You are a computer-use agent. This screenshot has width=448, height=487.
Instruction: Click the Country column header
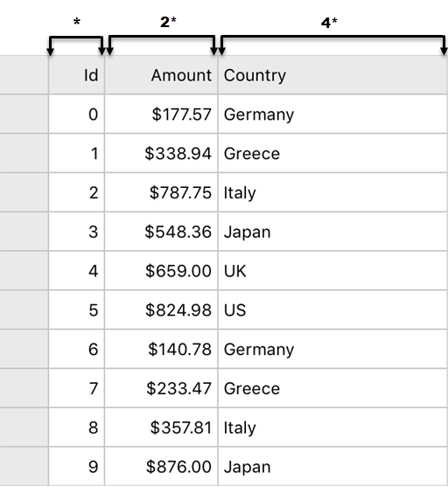pos(332,75)
